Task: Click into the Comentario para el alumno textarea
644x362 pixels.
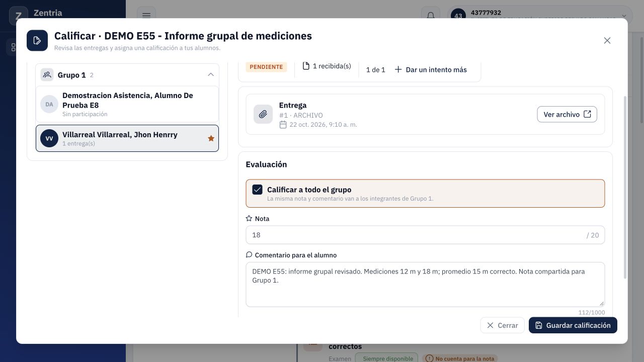Action: 425,284
